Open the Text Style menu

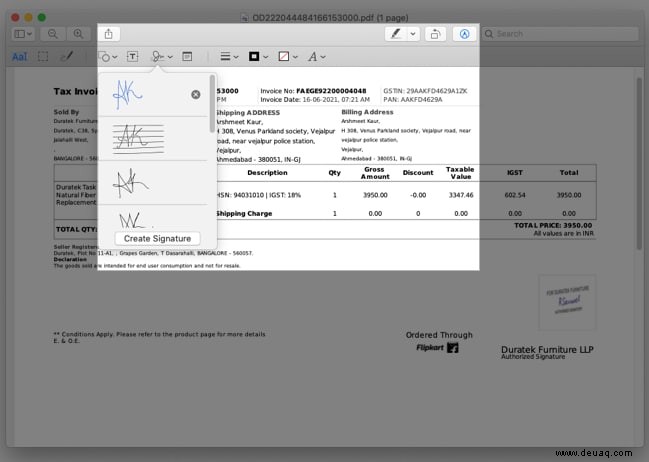click(x=316, y=57)
